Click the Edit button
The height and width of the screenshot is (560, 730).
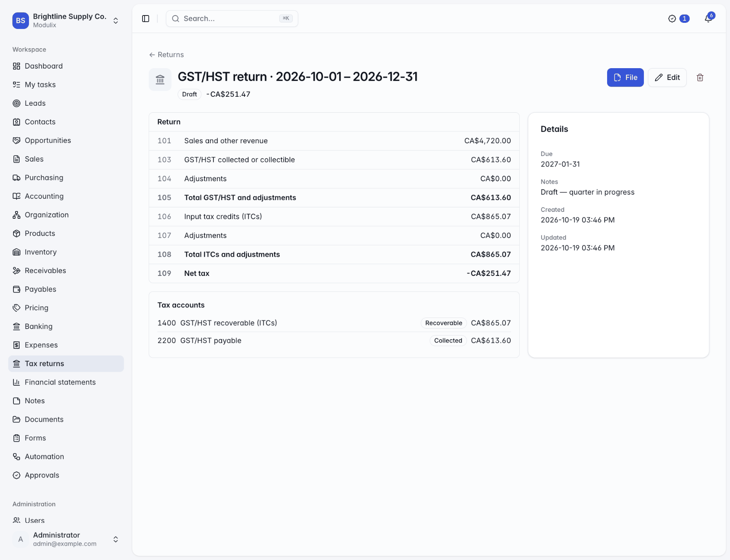(x=667, y=78)
